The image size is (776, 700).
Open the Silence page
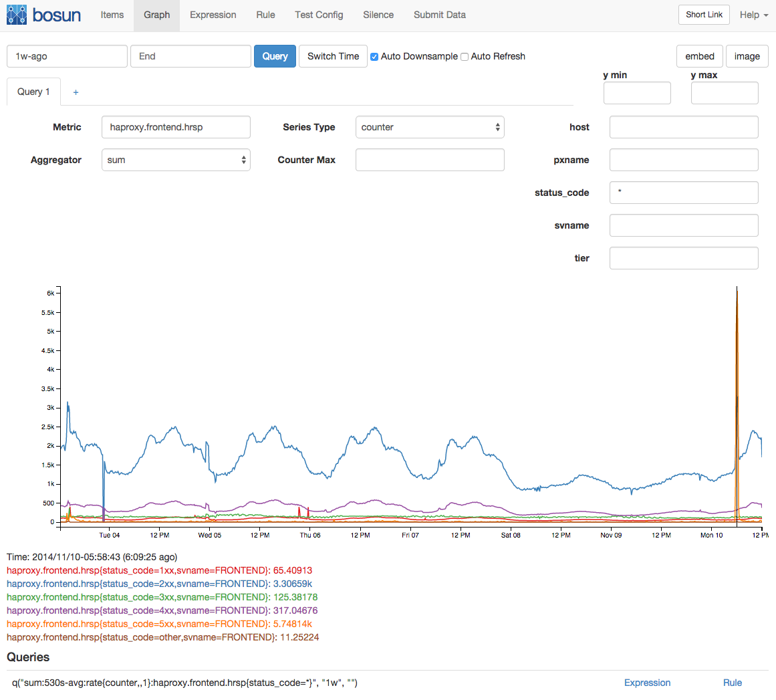pos(378,15)
